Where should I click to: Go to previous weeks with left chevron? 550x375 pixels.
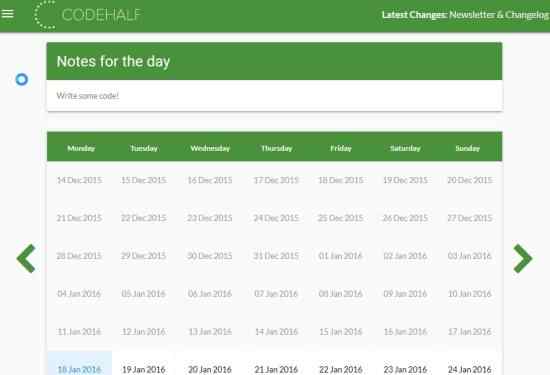click(26, 259)
